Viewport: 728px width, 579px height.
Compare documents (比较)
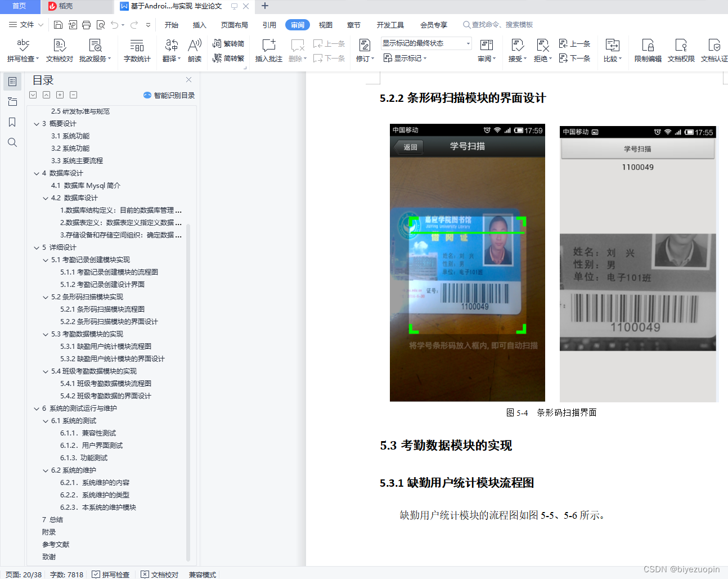pyautogui.click(x=612, y=50)
